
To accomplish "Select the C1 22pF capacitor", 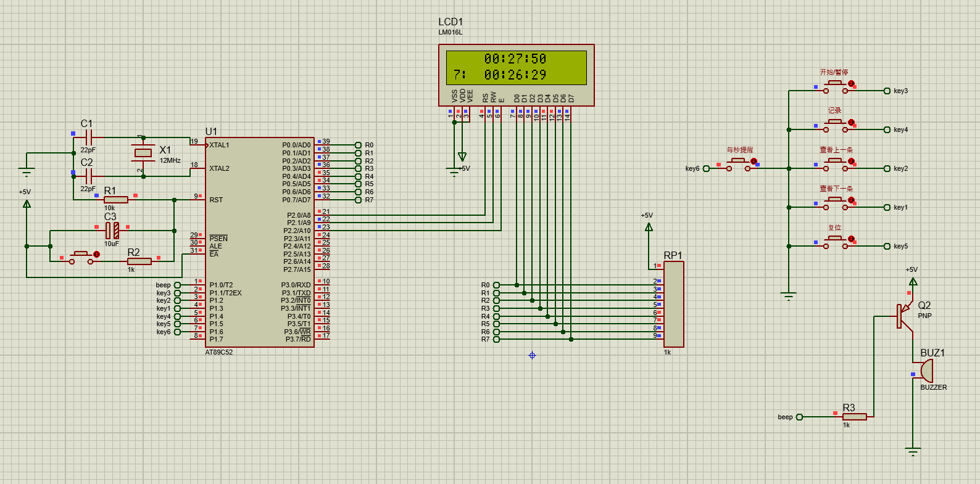I will (88, 137).
